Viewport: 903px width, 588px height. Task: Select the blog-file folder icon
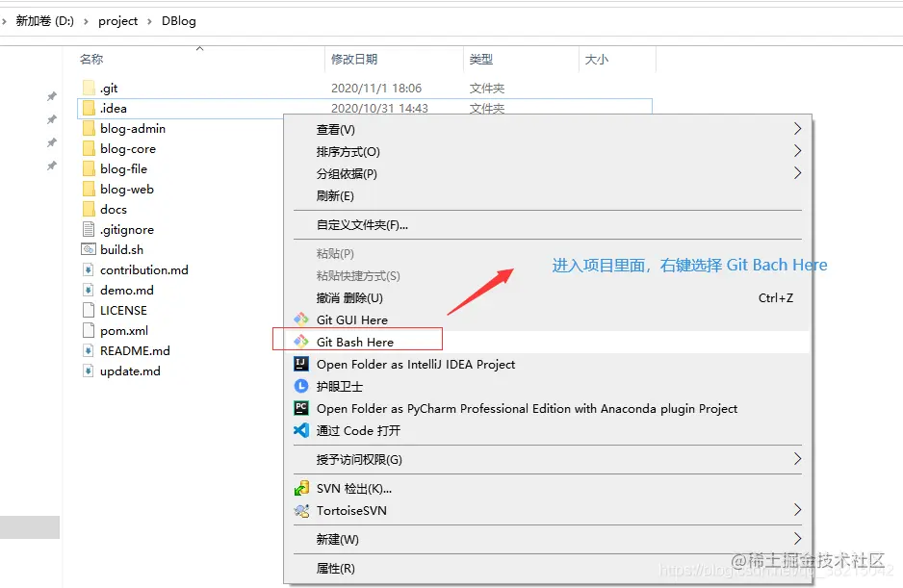(x=89, y=168)
